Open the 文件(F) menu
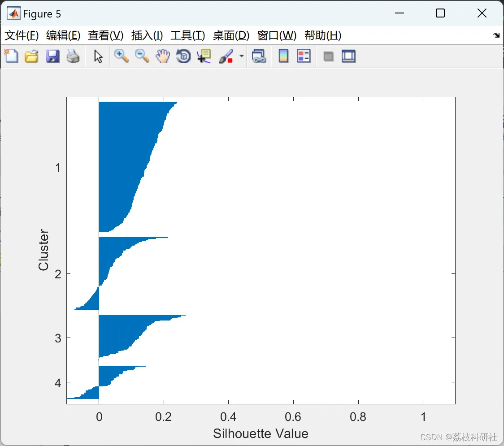 coord(22,35)
